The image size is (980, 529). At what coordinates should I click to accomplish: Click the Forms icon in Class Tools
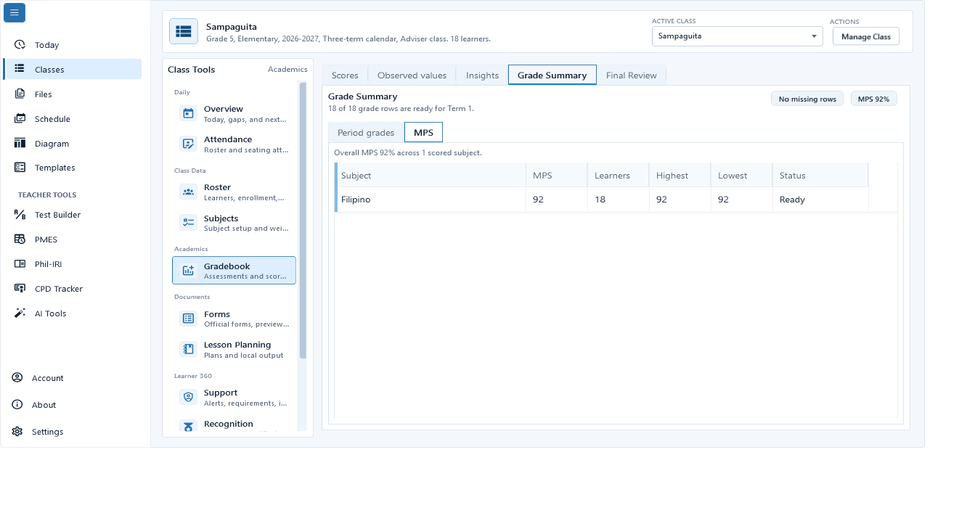tap(189, 319)
